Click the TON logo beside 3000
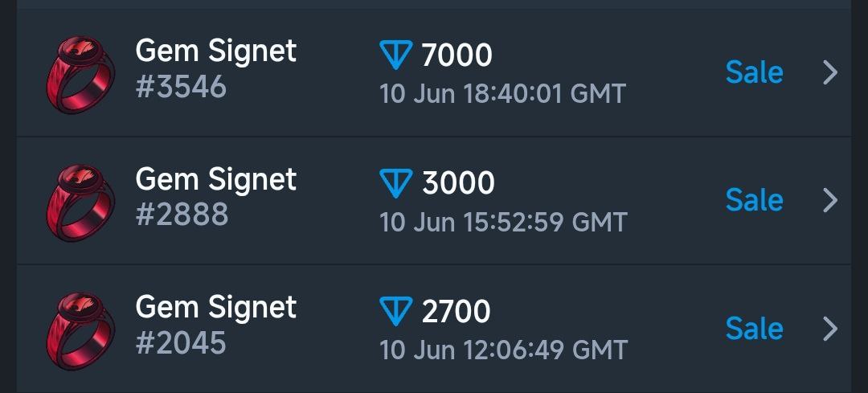Screen dimensions: 868x393 point(395,183)
